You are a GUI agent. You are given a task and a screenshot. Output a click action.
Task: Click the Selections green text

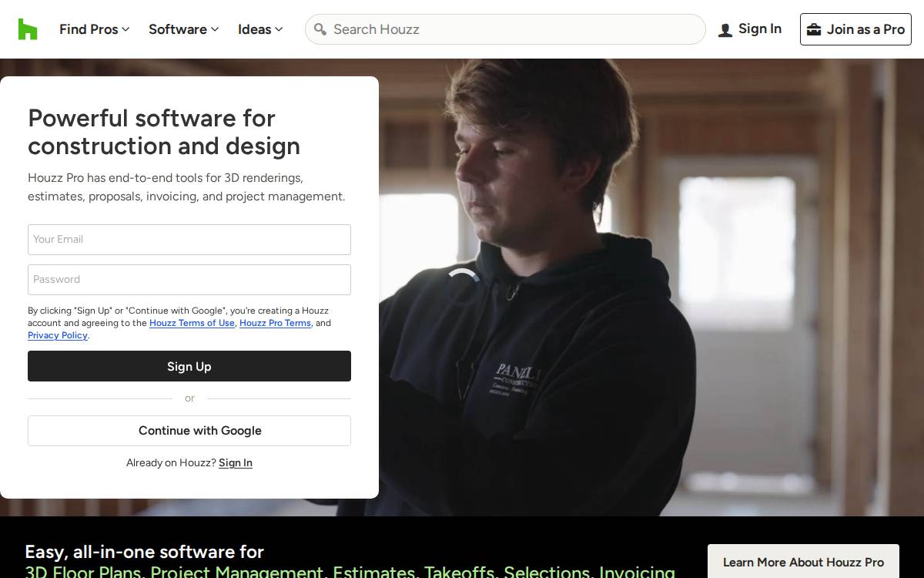coord(547,571)
